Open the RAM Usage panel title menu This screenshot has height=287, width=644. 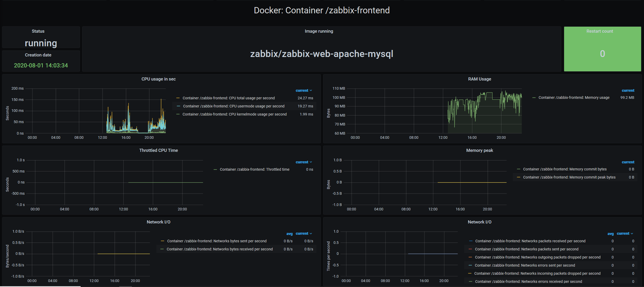point(479,79)
